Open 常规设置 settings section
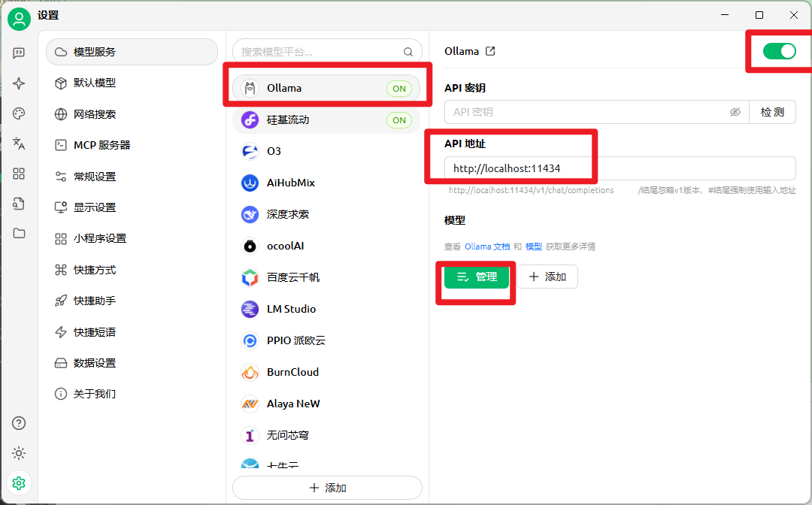The width and height of the screenshot is (812, 505). pos(132,177)
